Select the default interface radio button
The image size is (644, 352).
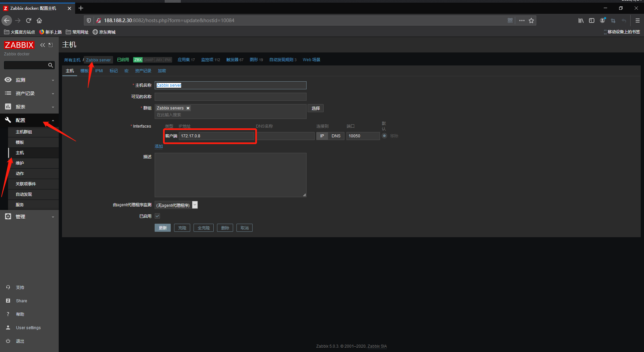384,136
